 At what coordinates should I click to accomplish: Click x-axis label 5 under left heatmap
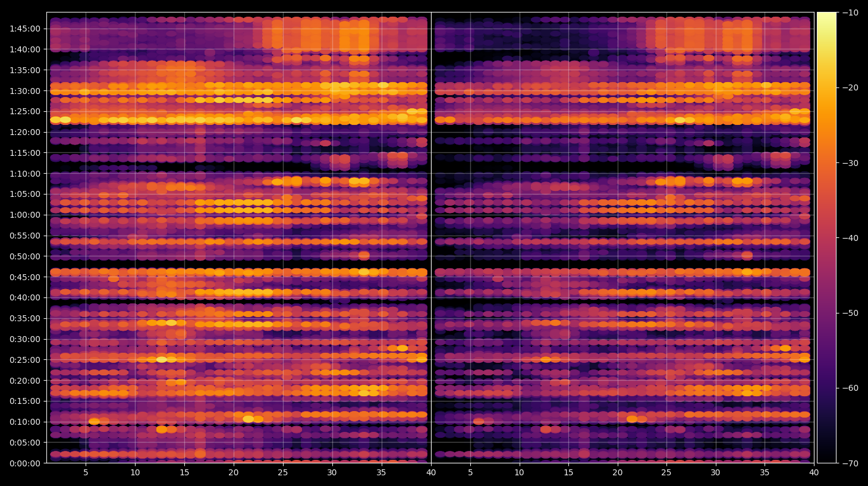(x=86, y=473)
